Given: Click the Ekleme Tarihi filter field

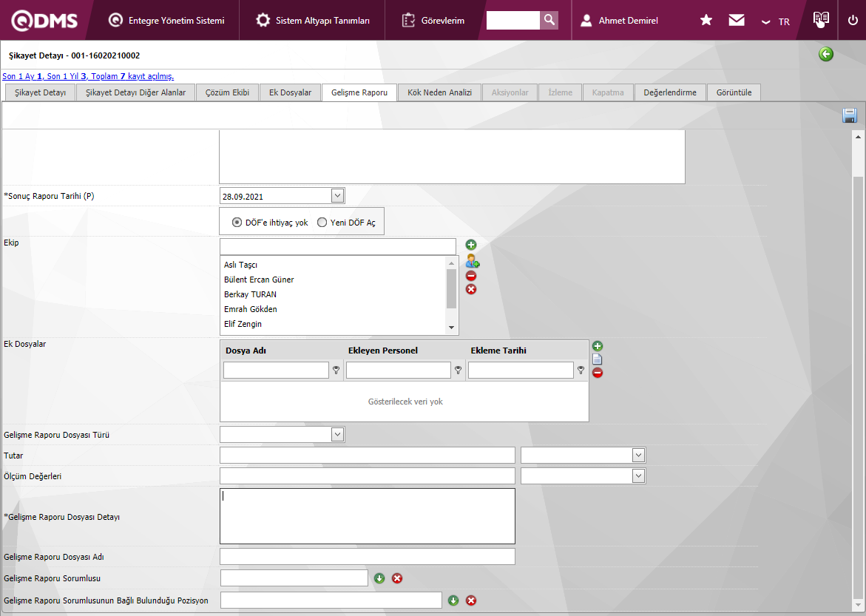Looking at the screenshot, I should point(521,370).
